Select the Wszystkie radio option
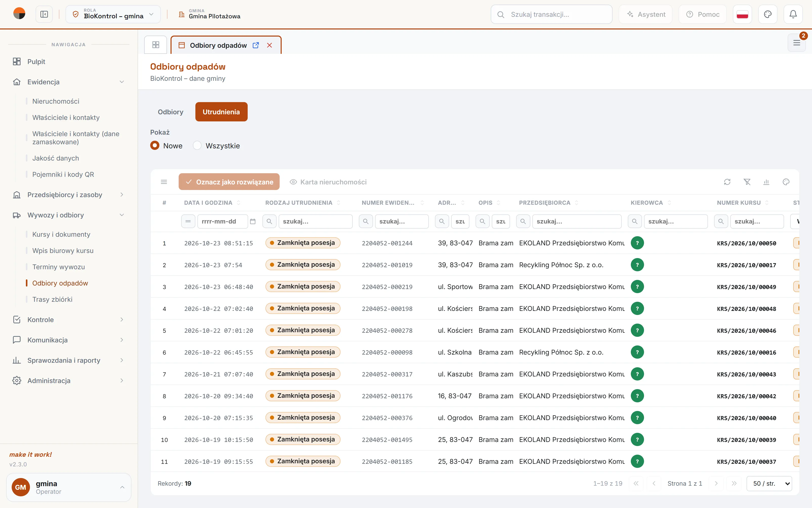Image resolution: width=812 pixels, height=508 pixels. pyautogui.click(x=197, y=146)
